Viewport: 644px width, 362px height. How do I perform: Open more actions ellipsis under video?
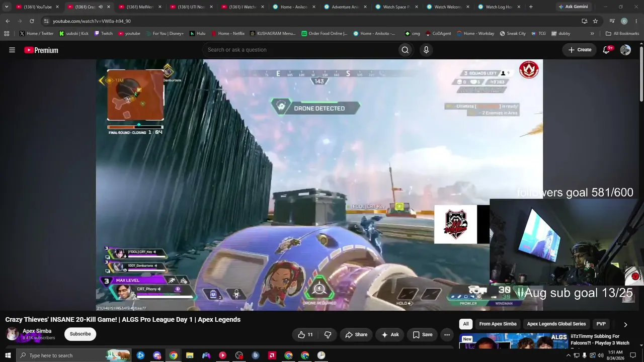point(447,334)
